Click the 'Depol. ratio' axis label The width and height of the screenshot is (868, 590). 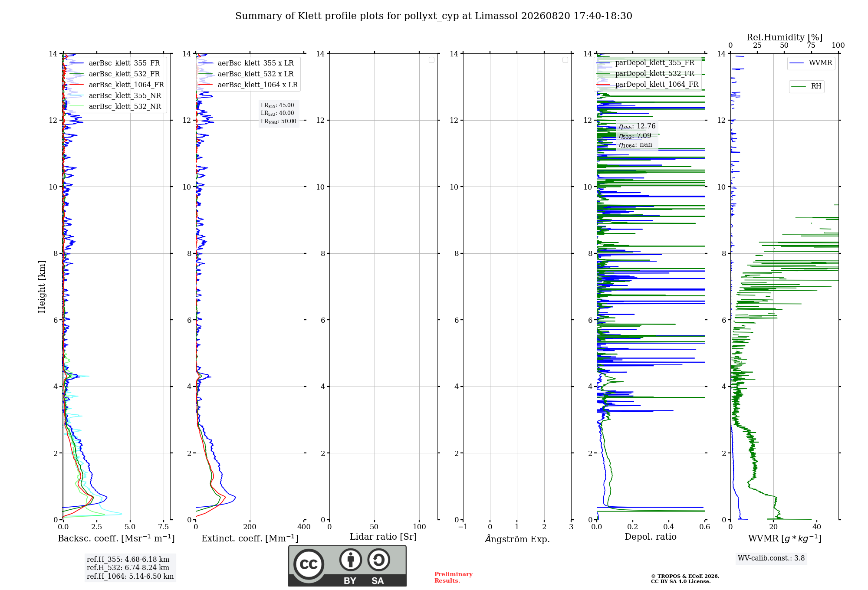click(x=651, y=537)
